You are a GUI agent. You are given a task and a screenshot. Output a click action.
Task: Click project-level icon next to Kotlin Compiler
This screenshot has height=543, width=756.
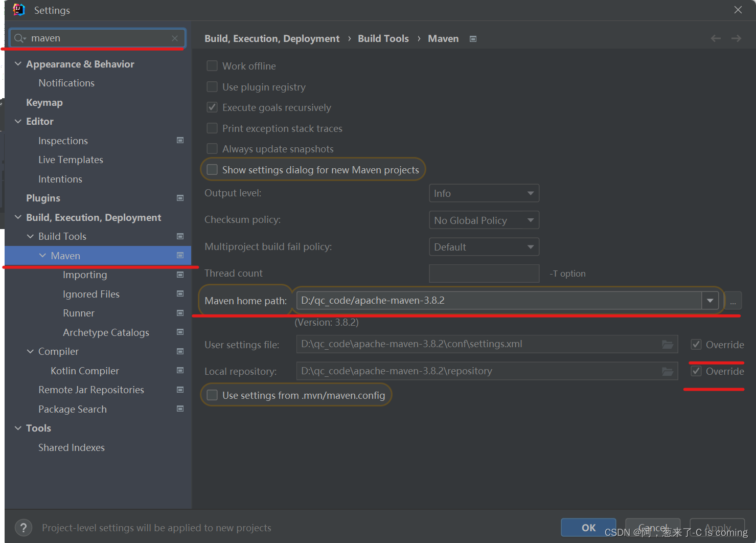coord(180,370)
